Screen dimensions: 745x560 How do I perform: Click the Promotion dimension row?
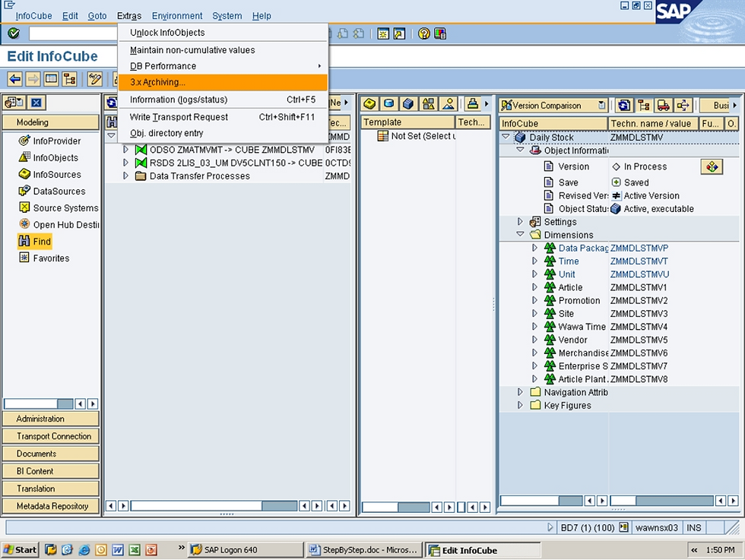tap(619, 300)
